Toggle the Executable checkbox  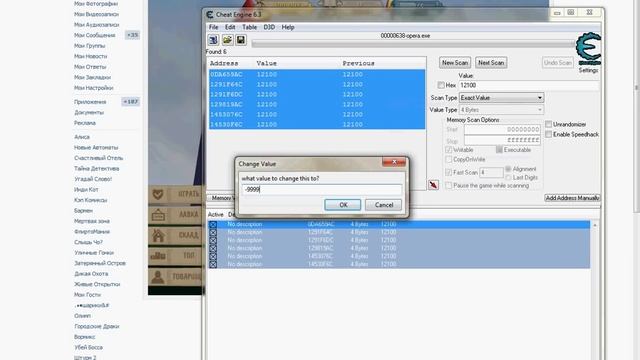[x=499, y=150]
